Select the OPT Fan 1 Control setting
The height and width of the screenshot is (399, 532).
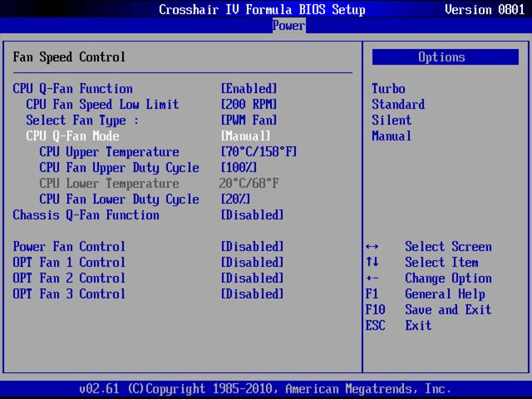[x=69, y=263]
